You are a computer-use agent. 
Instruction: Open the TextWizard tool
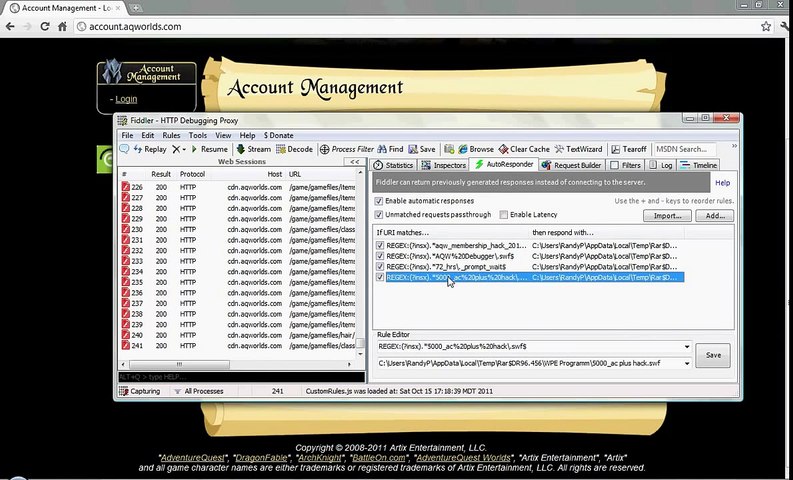(579, 149)
